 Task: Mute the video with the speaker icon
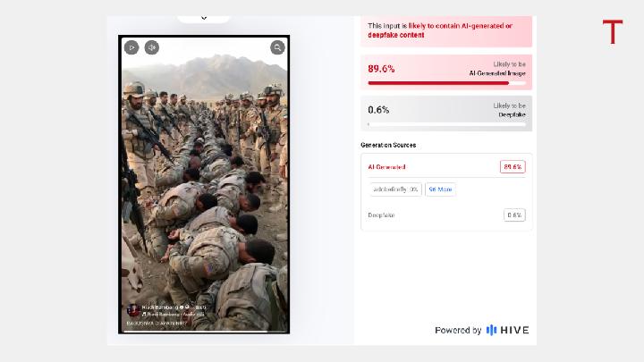[x=152, y=47]
